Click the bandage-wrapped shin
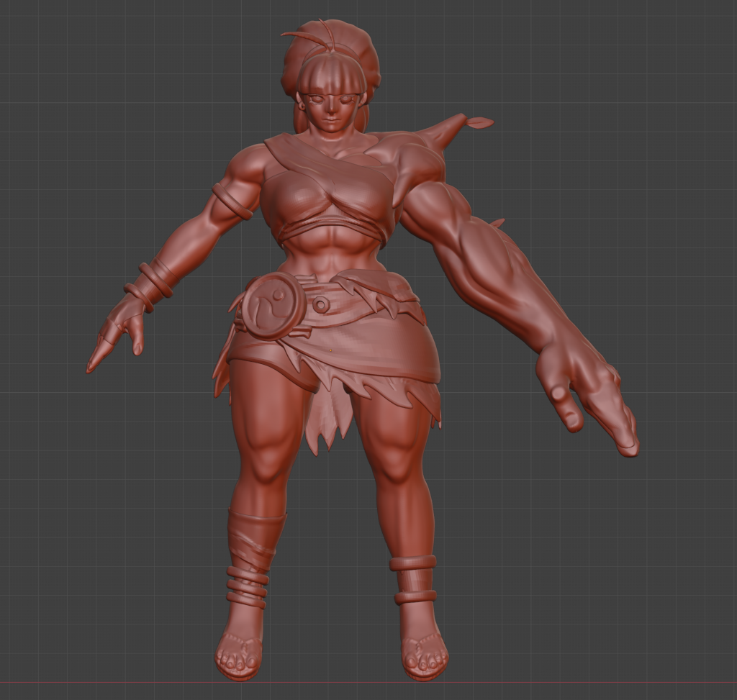 252,540
